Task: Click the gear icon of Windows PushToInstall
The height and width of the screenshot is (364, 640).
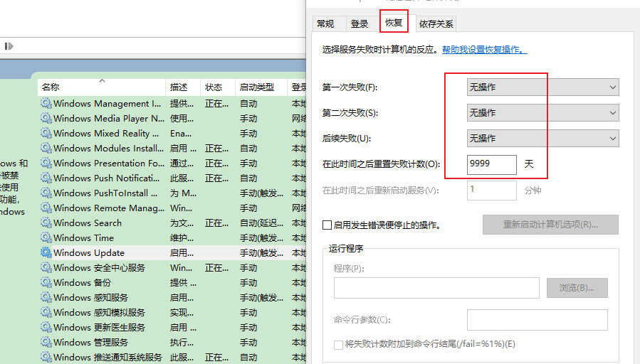Action: [46, 193]
